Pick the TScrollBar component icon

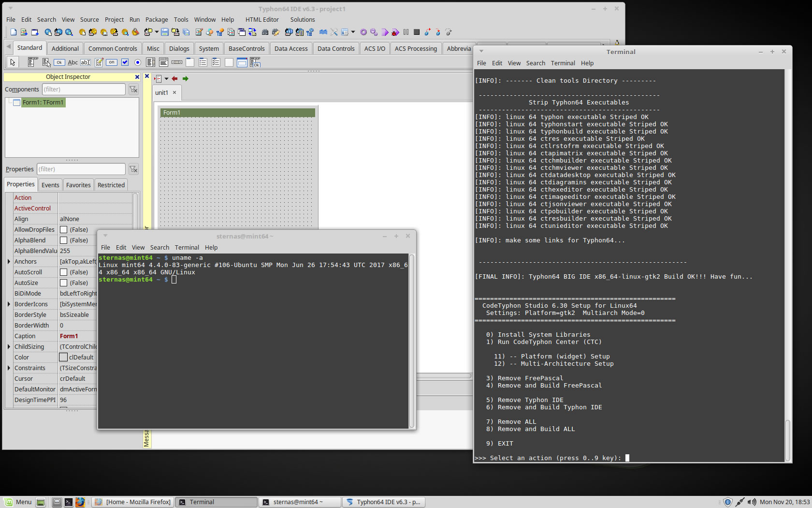pos(177,62)
